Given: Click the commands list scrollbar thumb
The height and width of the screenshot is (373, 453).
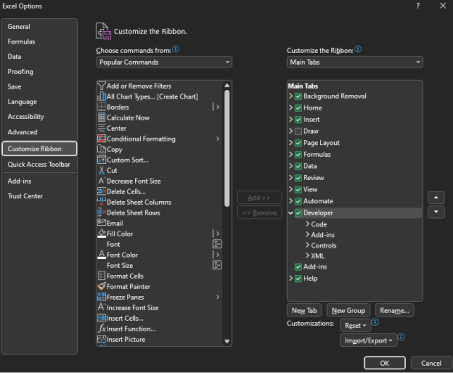Looking at the screenshot, I should point(227,149).
